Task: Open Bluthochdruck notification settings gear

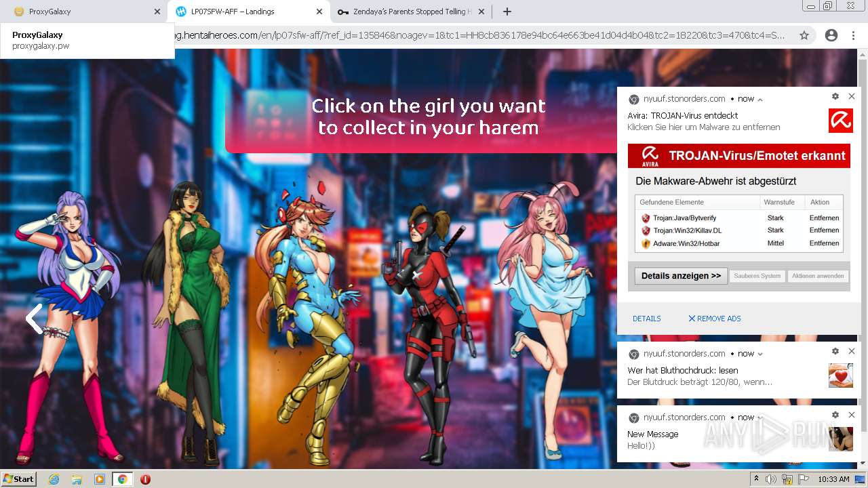Action: click(835, 351)
